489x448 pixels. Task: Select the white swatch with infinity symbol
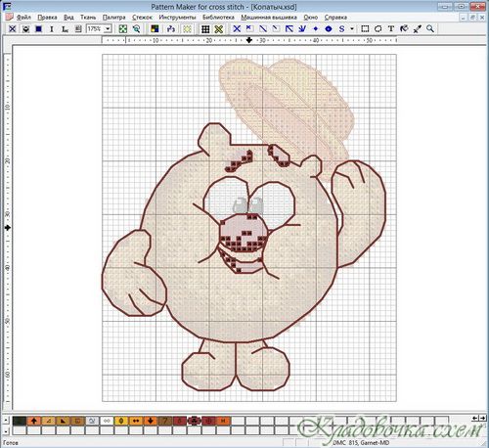coord(107,421)
